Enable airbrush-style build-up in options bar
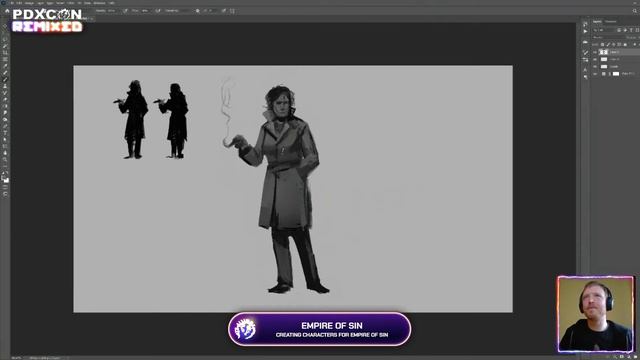 [x=158, y=11]
